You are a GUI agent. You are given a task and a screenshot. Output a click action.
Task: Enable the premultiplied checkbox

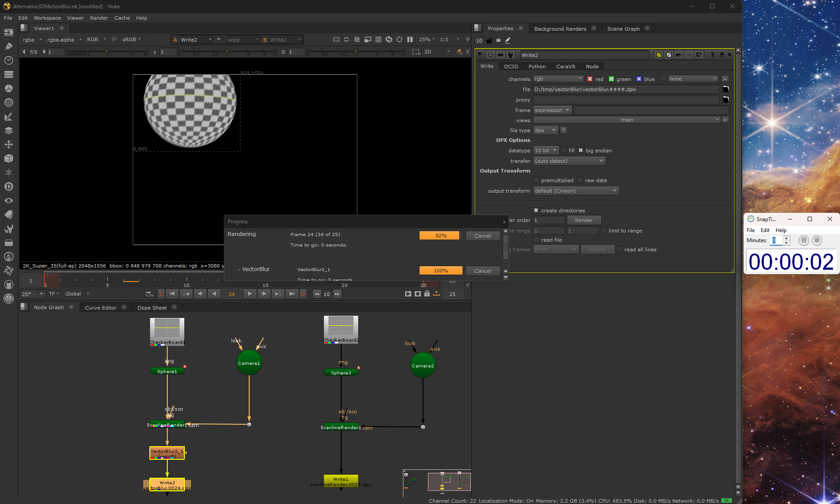click(536, 180)
